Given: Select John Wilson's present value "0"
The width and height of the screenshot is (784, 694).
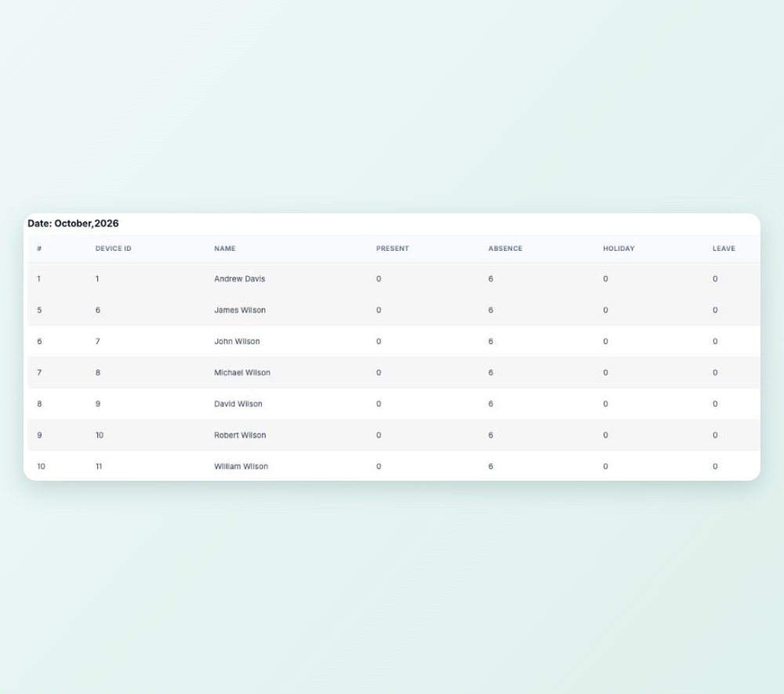Looking at the screenshot, I should (x=379, y=341).
